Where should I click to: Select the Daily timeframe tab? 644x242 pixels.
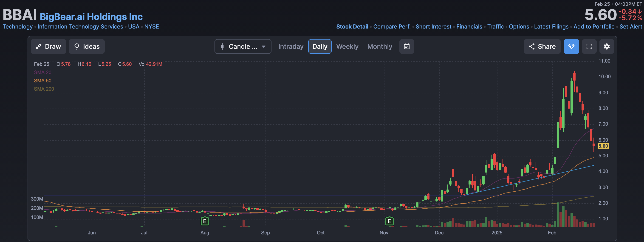(x=320, y=46)
